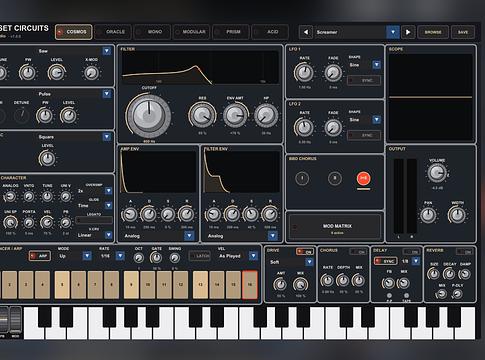
Task: Click the filter RES knob
Action: click(202, 116)
